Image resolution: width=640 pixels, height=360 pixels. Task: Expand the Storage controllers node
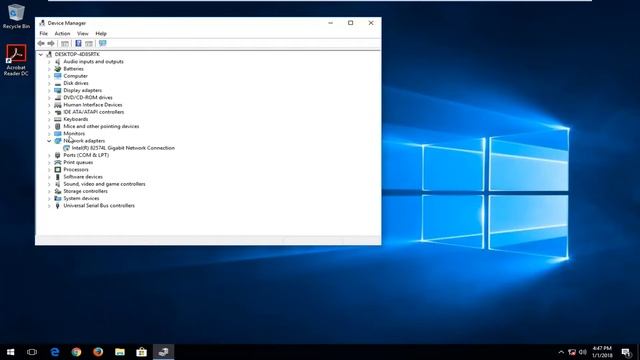point(49,191)
